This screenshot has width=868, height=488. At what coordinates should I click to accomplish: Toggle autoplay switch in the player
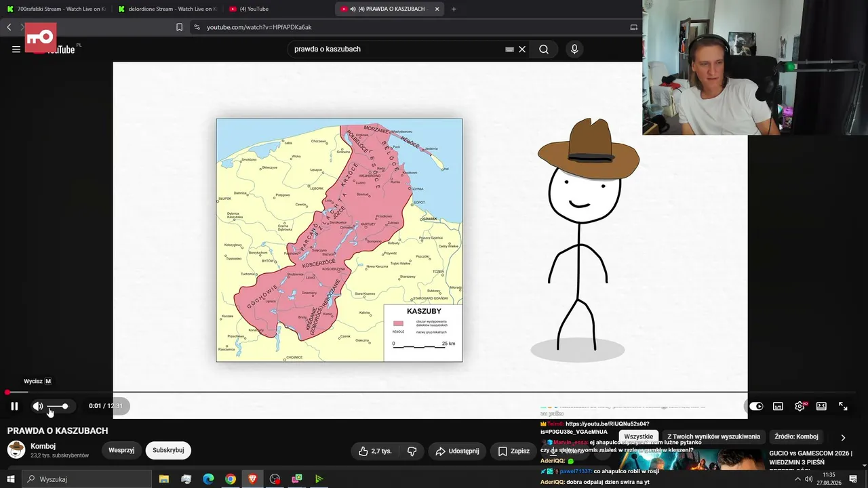(x=756, y=406)
